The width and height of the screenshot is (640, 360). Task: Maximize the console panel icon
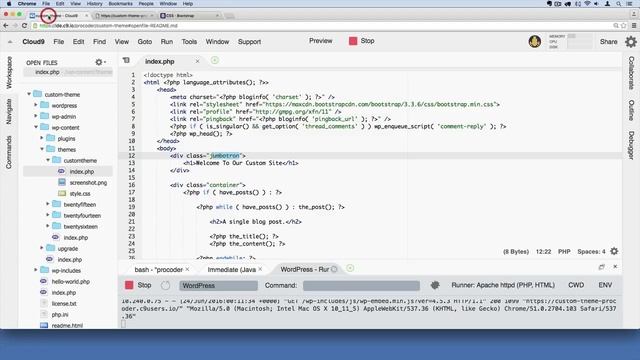click(602, 267)
